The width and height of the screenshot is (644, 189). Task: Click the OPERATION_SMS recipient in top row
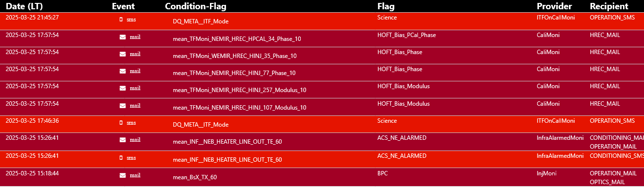click(x=612, y=18)
